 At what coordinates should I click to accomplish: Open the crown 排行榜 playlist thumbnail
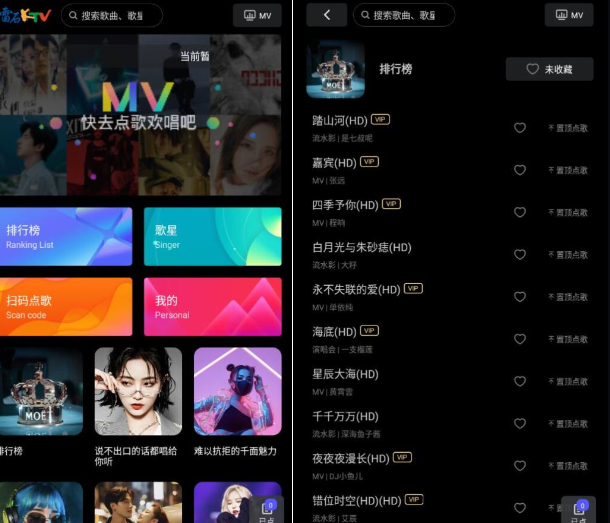coord(41,391)
